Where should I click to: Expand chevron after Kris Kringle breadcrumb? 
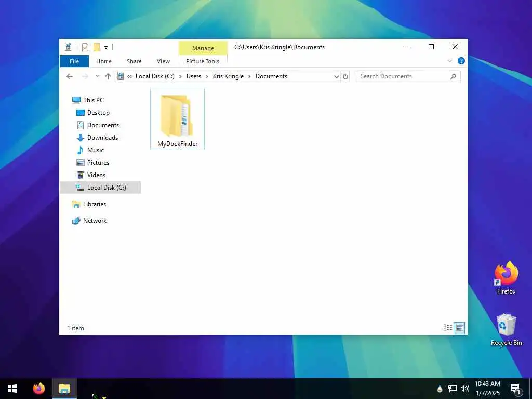[249, 77]
